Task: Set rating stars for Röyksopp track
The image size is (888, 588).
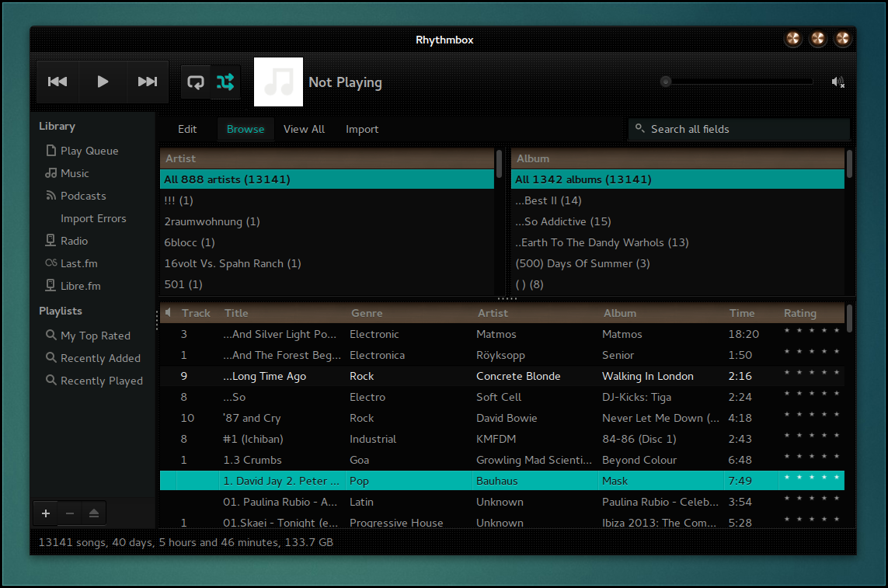Action: pos(812,352)
